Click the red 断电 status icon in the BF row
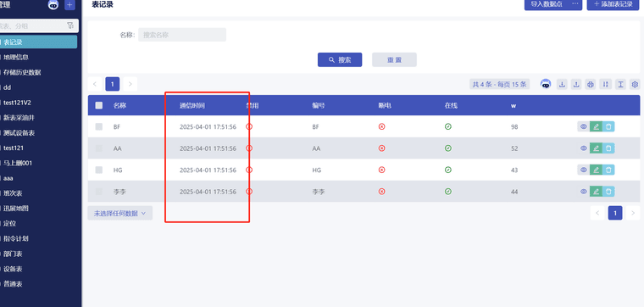This screenshot has height=307, width=644. [x=381, y=126]
